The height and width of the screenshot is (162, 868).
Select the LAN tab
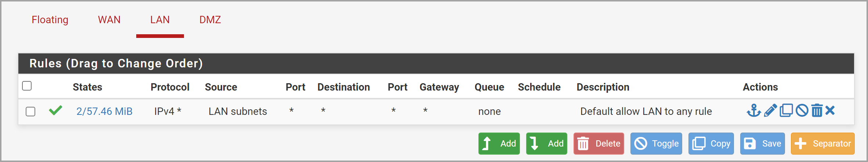pos(160,20)
